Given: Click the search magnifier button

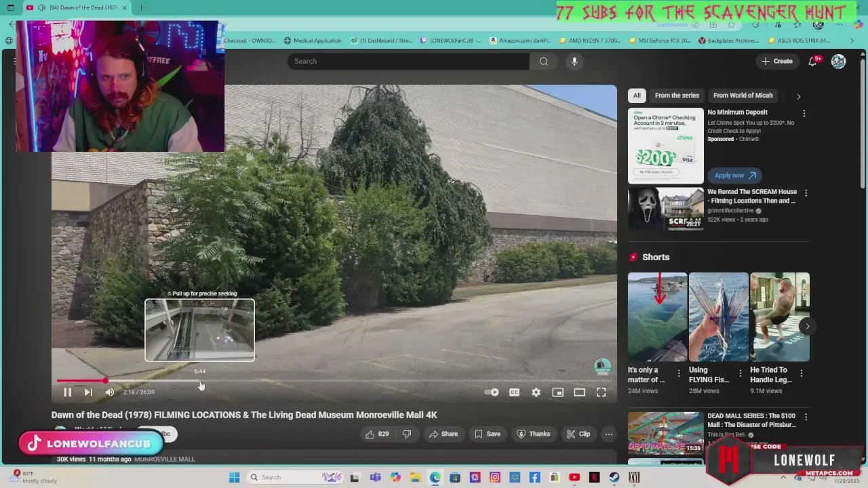Looking at the screenshot, I should tap(543, 61).
